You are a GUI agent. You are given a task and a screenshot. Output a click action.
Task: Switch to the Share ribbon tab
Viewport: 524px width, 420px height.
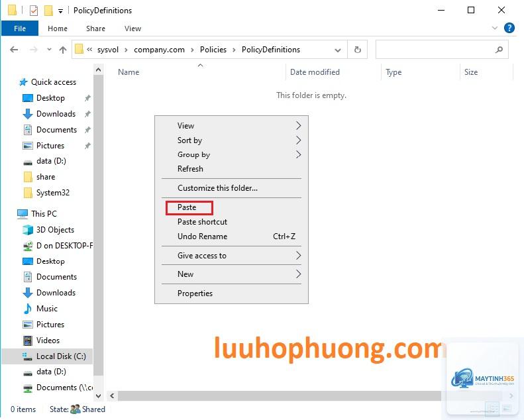[95, 28]
